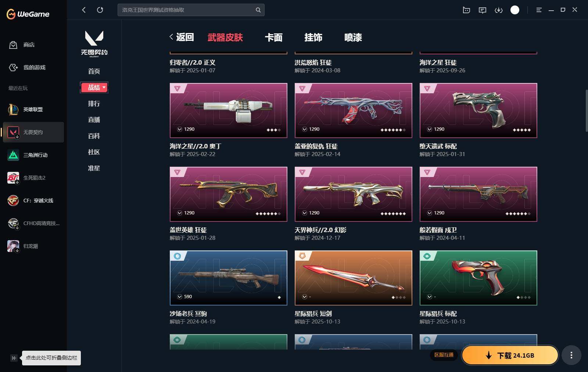Image resolution: width=588 pixels, height=372 pixels.
Task: Collapse the sidebar with the fold icon
Action: [x=14, y=358]
